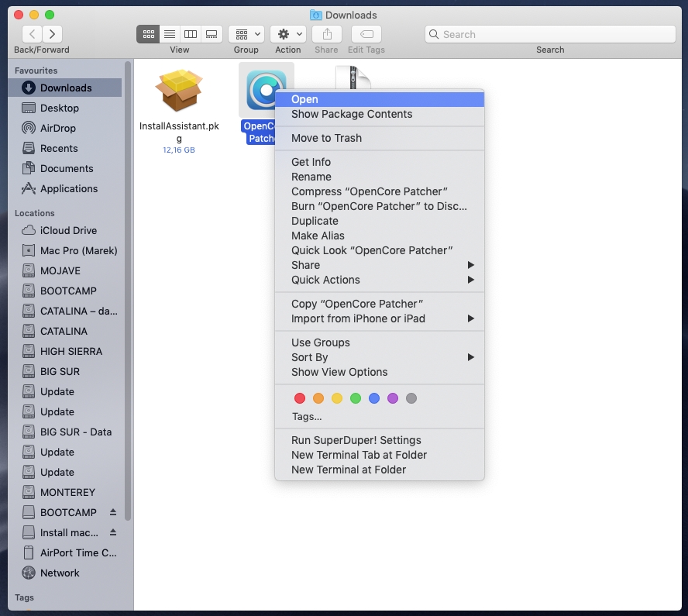The height and width of the screenshot is (616, 688).
Task: Open the MONTEREY volume
Action: 65,492
